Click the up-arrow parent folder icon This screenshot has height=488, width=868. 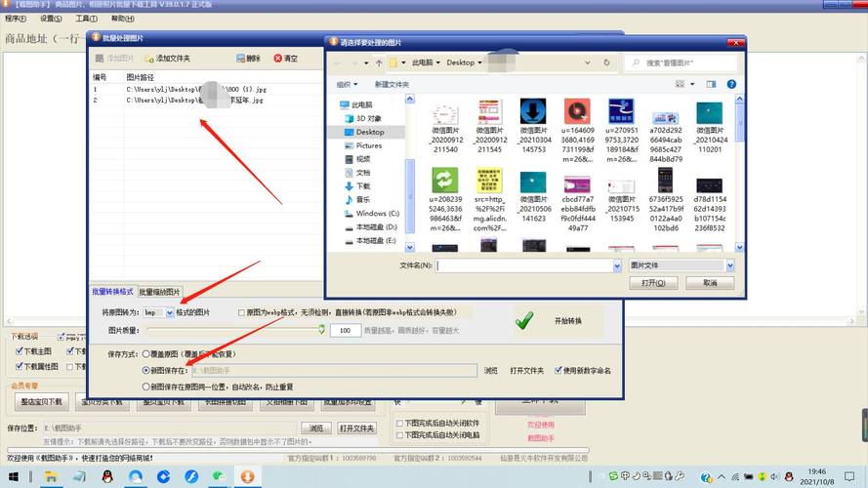379,62
